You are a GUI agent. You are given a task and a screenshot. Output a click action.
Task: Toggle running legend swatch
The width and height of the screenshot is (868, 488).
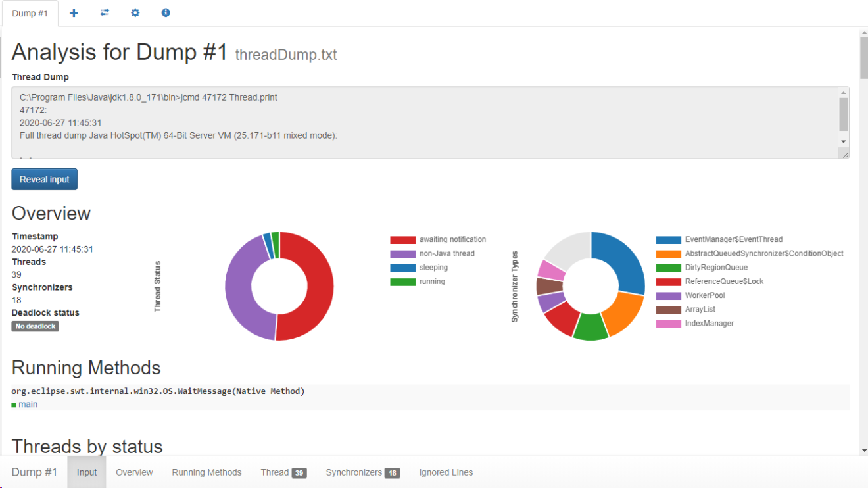click(402, 281)
